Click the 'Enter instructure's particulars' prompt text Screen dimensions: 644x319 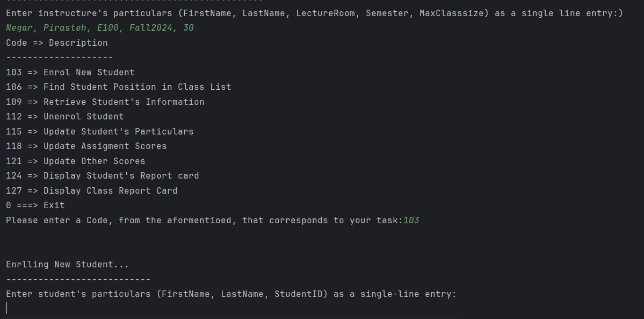(315, 13)
